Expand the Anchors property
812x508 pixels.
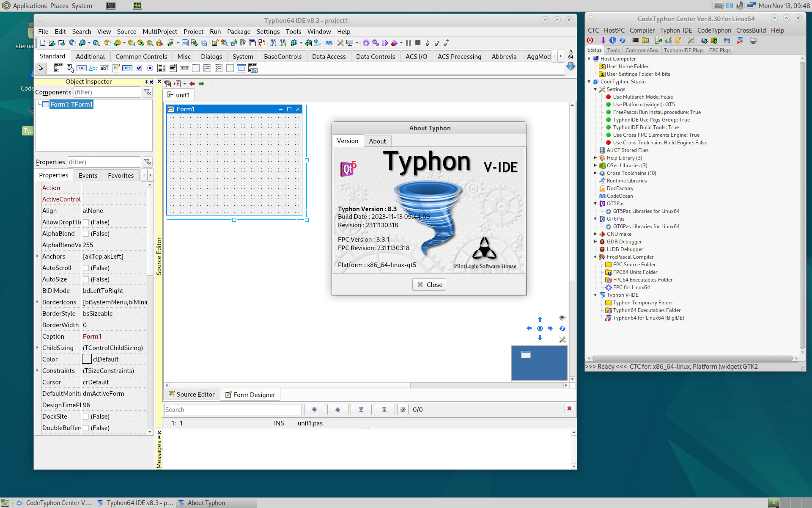coord(38,256)
